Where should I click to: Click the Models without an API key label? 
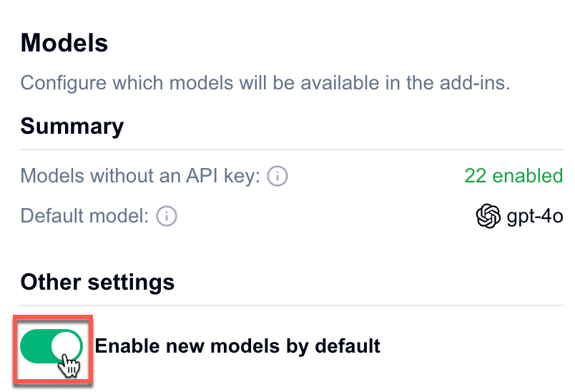point(140,176)
